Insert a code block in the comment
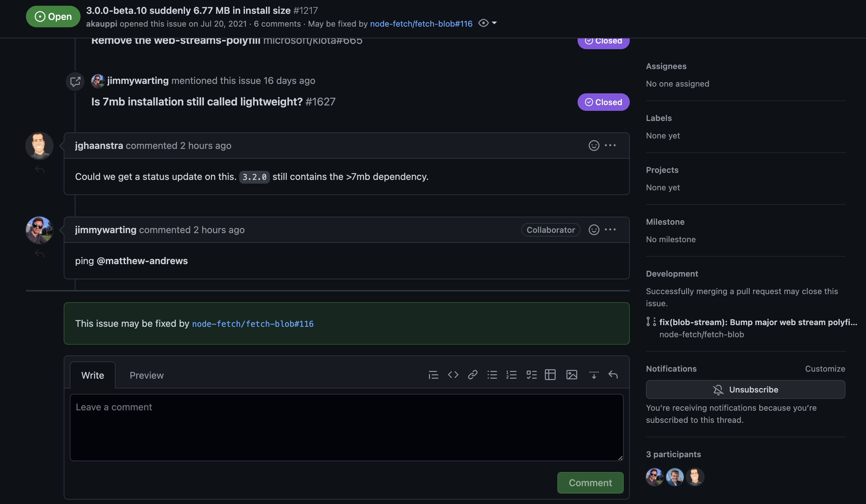 click(453, 375)
